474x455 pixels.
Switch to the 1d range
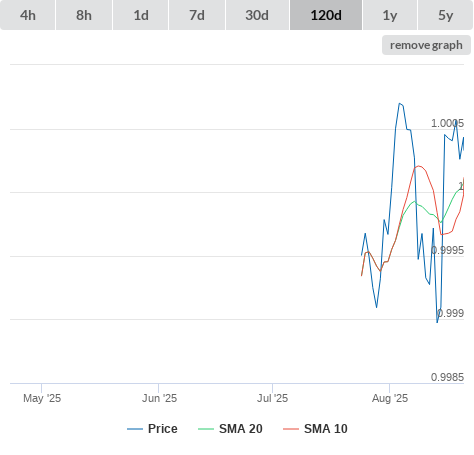[141, 15]
